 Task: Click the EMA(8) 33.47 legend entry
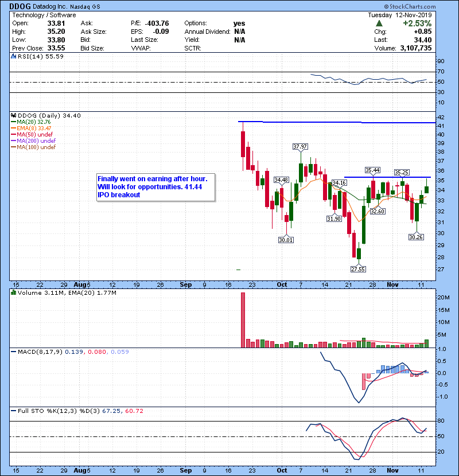(x=32, y=128)
